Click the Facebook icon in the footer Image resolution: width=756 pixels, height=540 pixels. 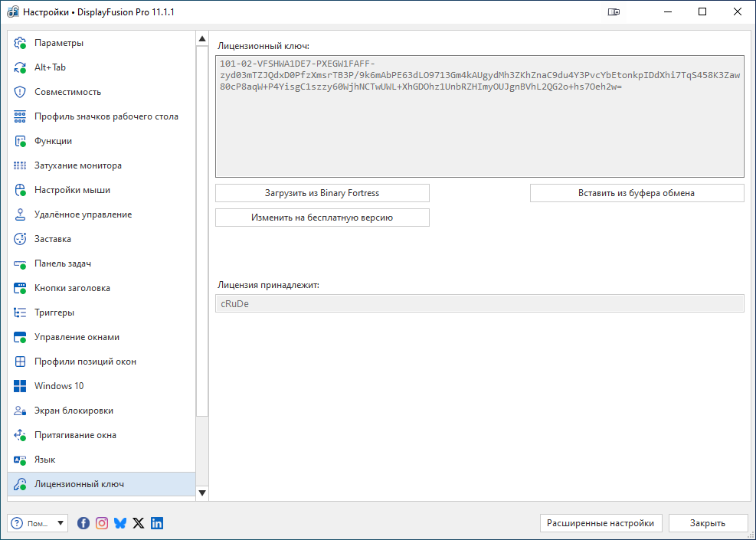83,523
